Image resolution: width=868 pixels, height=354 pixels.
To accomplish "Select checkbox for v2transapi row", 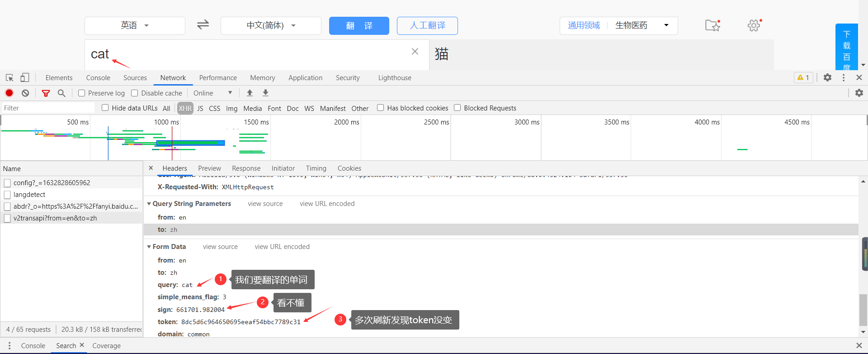I will click(x=7, y=218).
